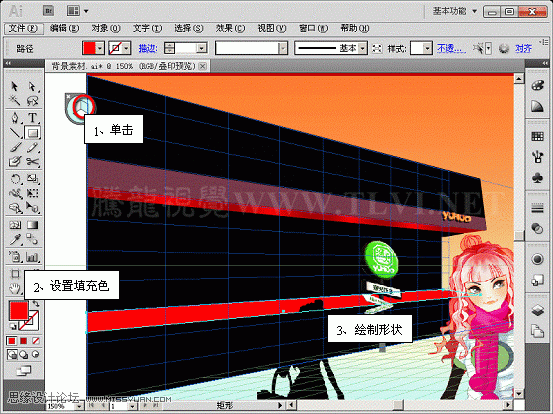
Task: Change the screen mode button
Action: pyautogui.click(x=24, y=371)
